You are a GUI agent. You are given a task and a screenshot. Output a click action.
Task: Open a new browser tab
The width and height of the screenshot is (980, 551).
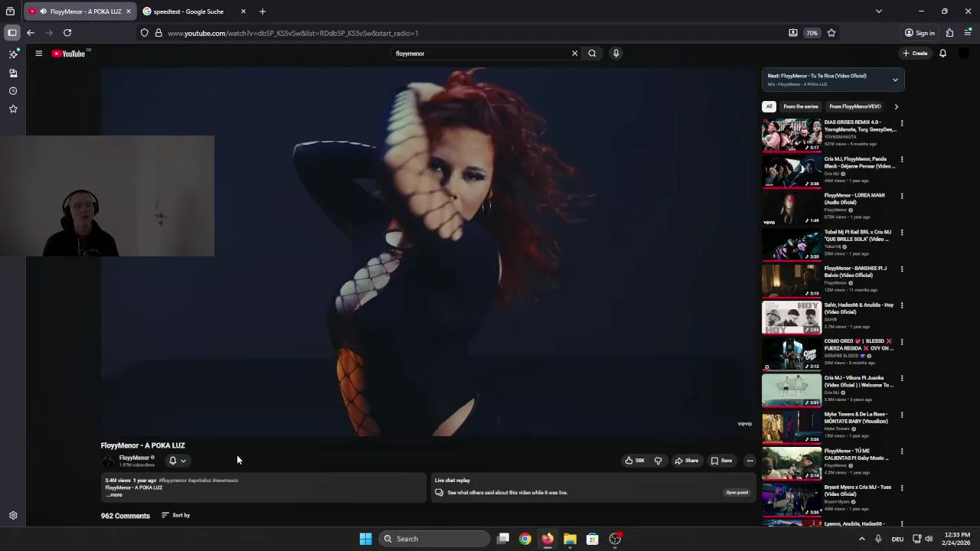point(262,11)
